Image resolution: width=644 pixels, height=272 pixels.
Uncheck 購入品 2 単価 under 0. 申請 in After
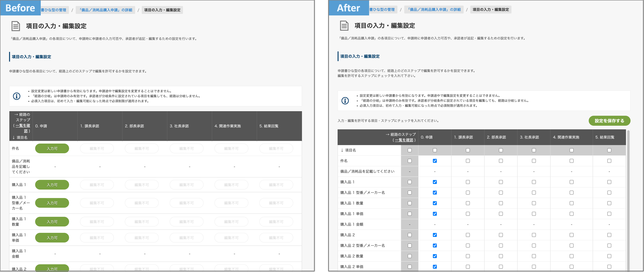tap(435, 267)
